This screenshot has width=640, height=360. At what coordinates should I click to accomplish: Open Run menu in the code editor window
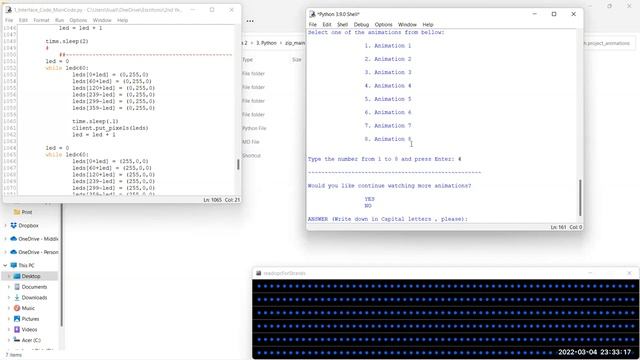pos(60,20)
